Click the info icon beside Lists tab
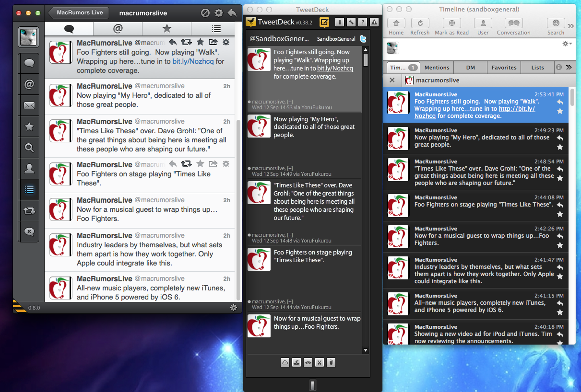The image size is (581, 392). coord(559,68)
